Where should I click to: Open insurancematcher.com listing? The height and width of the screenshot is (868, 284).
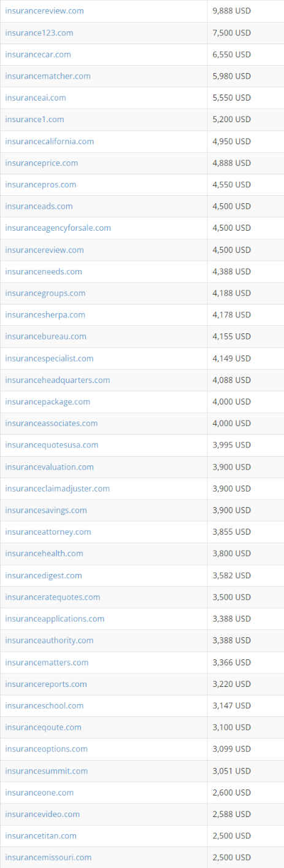48,76
